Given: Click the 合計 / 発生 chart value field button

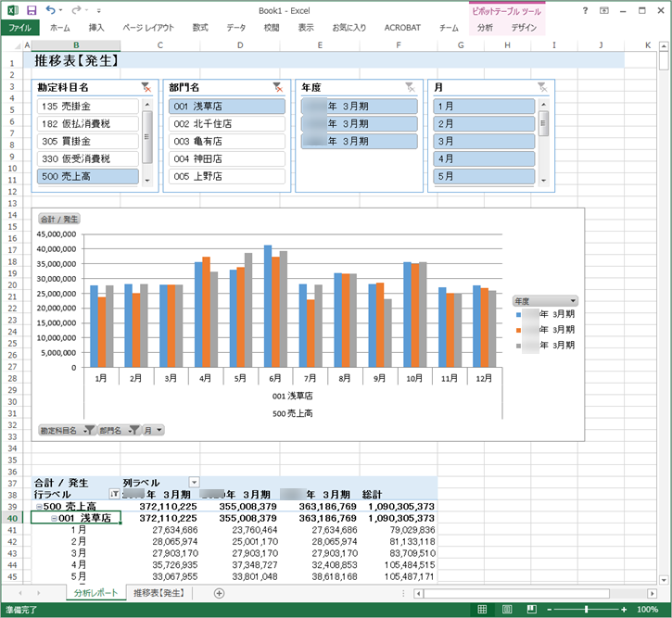Looking at the screenshot, I should coord(59,220).
